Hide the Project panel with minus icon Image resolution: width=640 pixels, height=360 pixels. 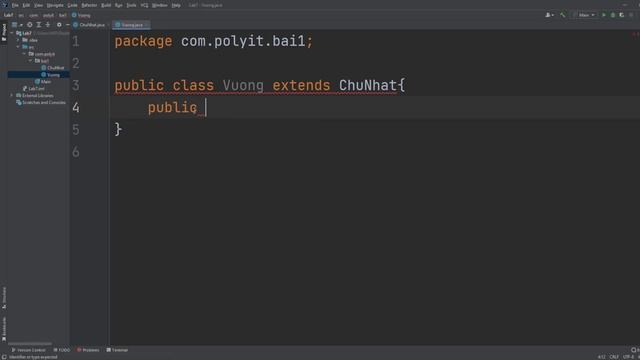[68, 25]
